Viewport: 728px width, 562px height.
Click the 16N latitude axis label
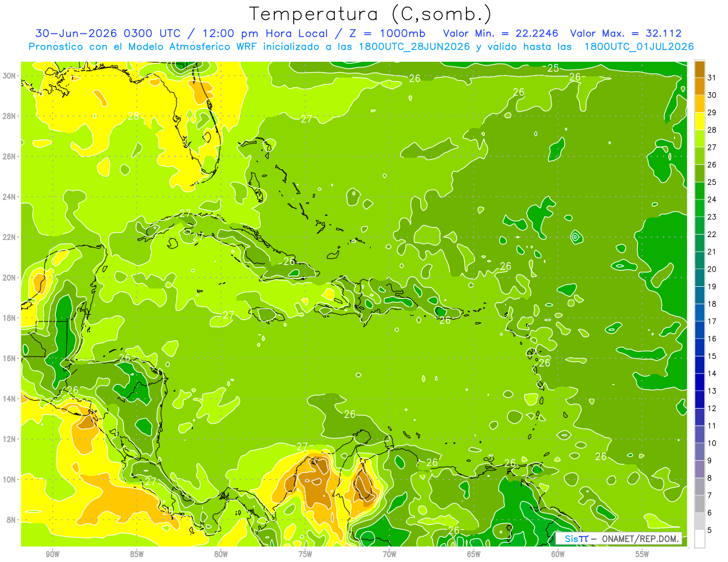point(10,358)
